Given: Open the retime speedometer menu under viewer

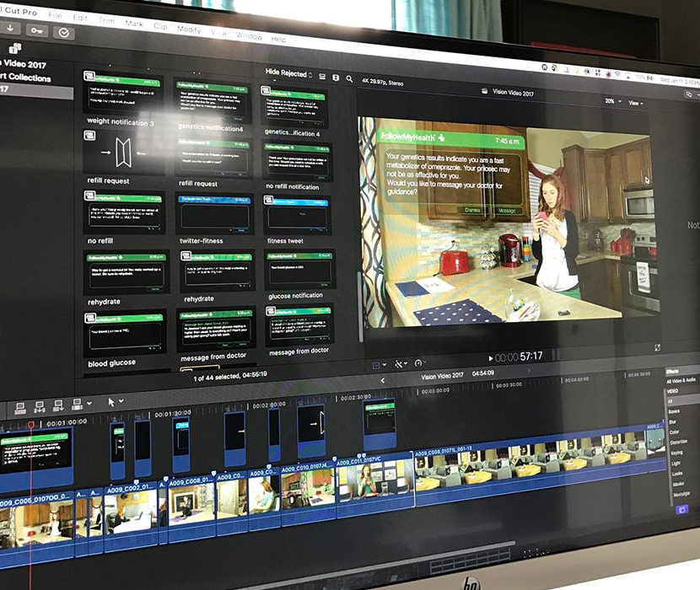Looking at the screenshot, I should 420,363.
